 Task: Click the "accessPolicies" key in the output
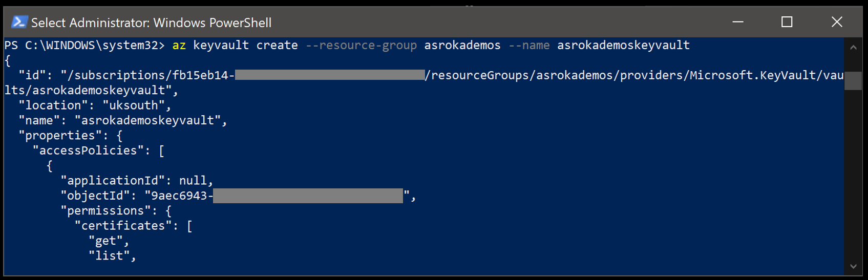(x=88, y=150)
